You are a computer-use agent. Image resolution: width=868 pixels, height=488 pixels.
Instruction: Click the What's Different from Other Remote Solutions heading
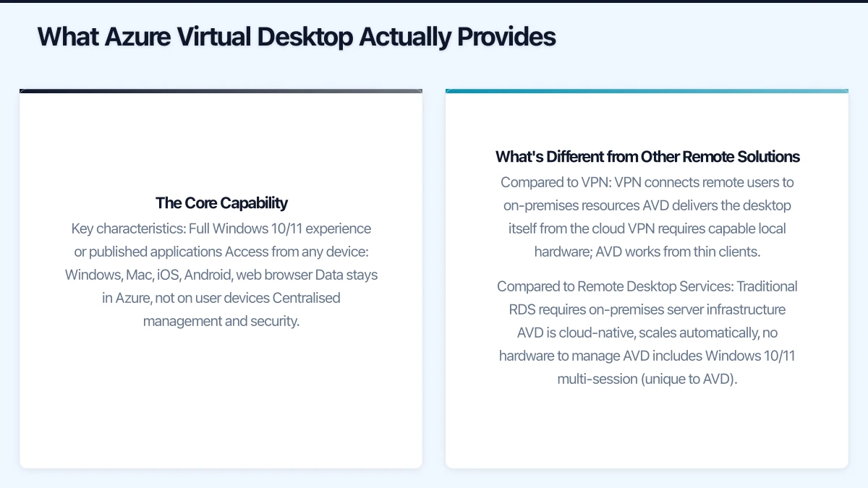coord(647,156)
